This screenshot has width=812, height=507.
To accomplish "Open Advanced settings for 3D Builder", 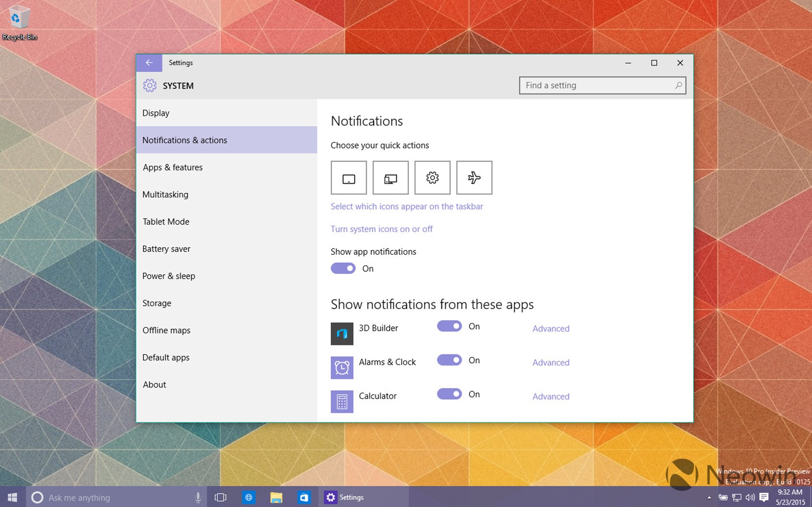I will 551,329.
